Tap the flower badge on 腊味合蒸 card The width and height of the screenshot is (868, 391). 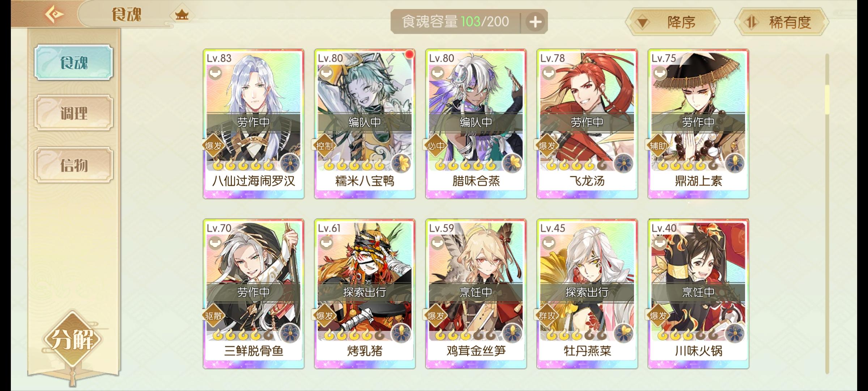(512, 163)
